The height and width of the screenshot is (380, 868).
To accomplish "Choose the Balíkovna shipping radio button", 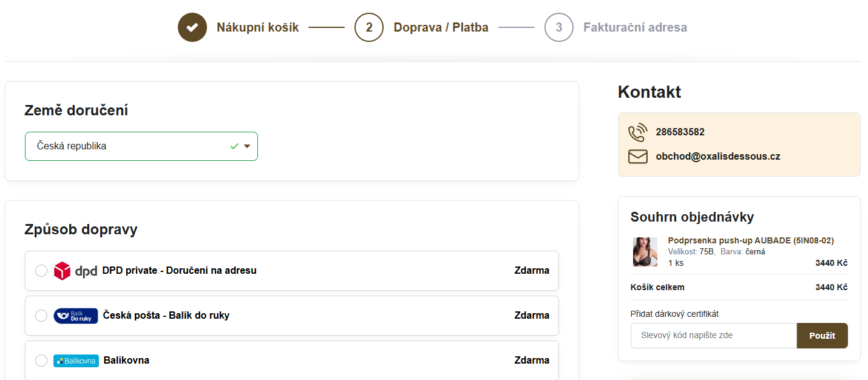I will tap(41, 361).
